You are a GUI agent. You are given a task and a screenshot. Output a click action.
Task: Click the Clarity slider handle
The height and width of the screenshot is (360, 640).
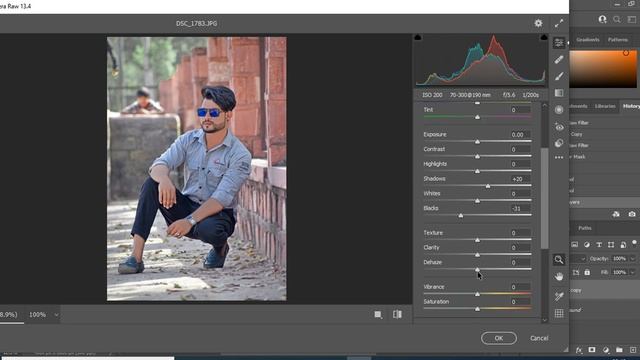(x=477, y=255)
